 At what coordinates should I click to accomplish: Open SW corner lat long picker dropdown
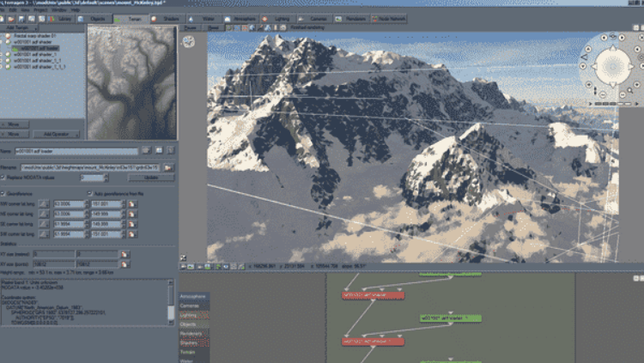(44, 234)
